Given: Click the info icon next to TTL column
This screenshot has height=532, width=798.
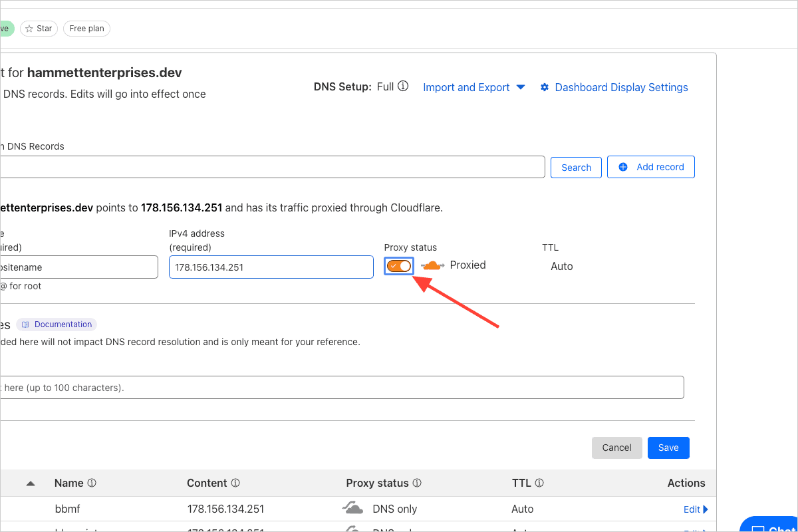Looking at the screenshot, I should [539, 483].
